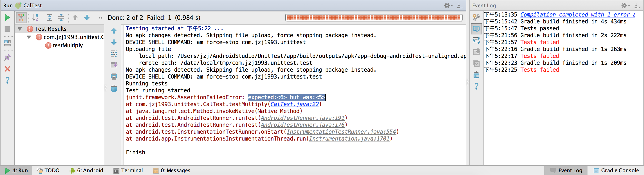Click the green Rerun test button
Screen dimensions: 644x175
7,17
